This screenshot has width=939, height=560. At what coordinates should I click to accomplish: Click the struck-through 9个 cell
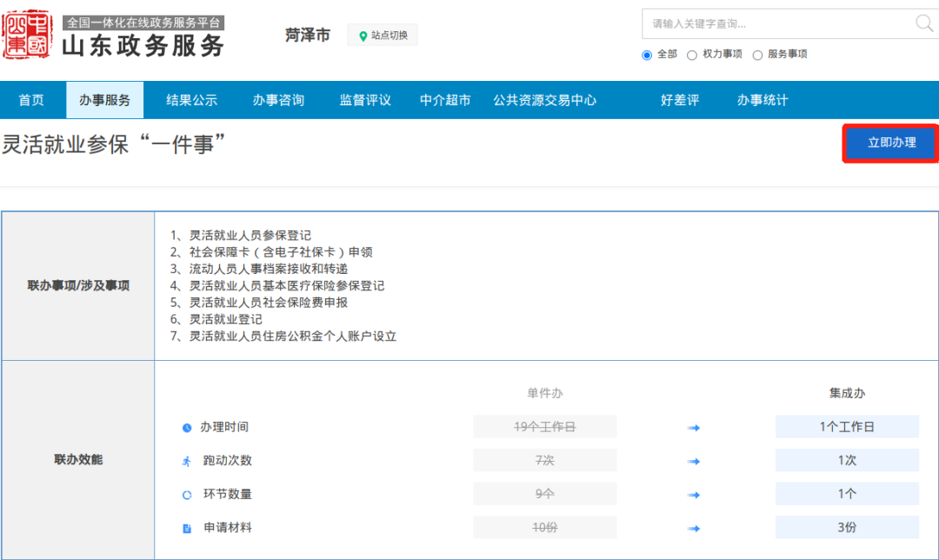pos(545,494)
